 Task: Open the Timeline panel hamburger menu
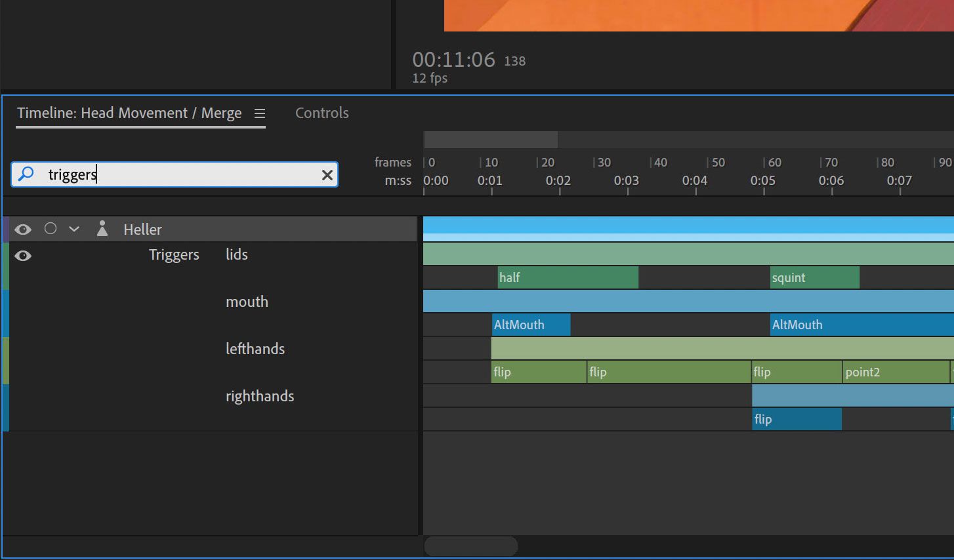260,113
